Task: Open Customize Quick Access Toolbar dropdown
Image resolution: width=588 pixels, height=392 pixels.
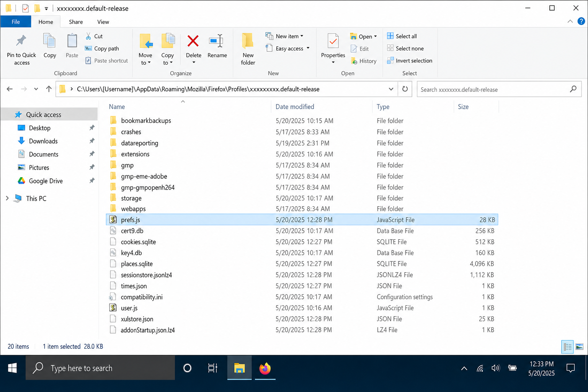Action: [46, 8]
